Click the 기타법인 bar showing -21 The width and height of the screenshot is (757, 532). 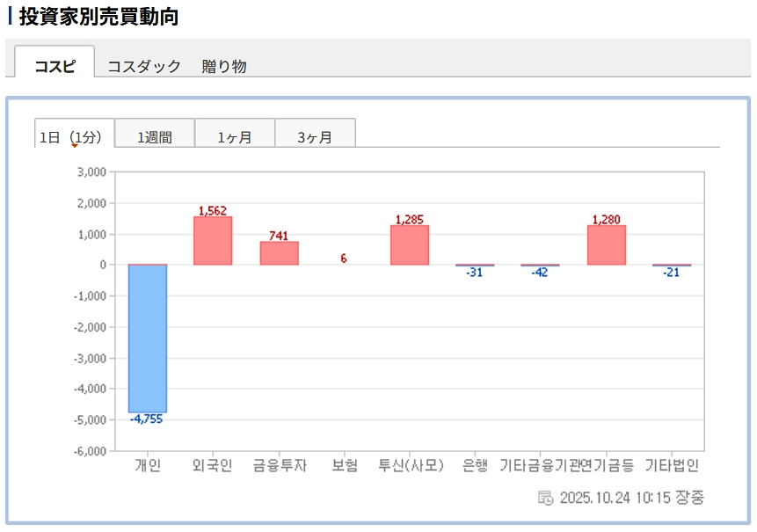point(672,265)
